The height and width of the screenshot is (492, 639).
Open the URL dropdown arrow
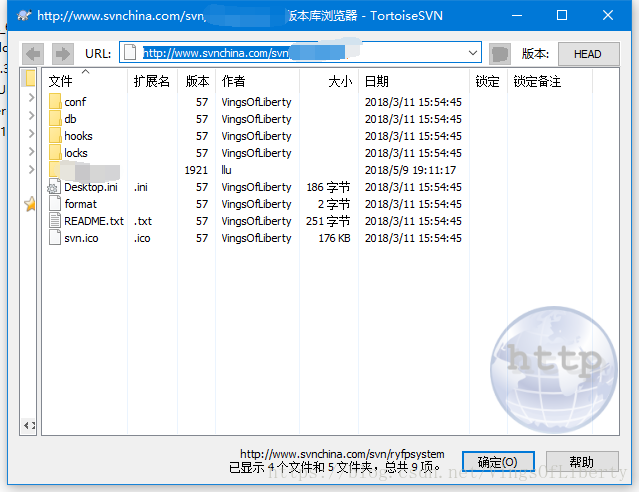pyautogui.click(x=473, y=53)
